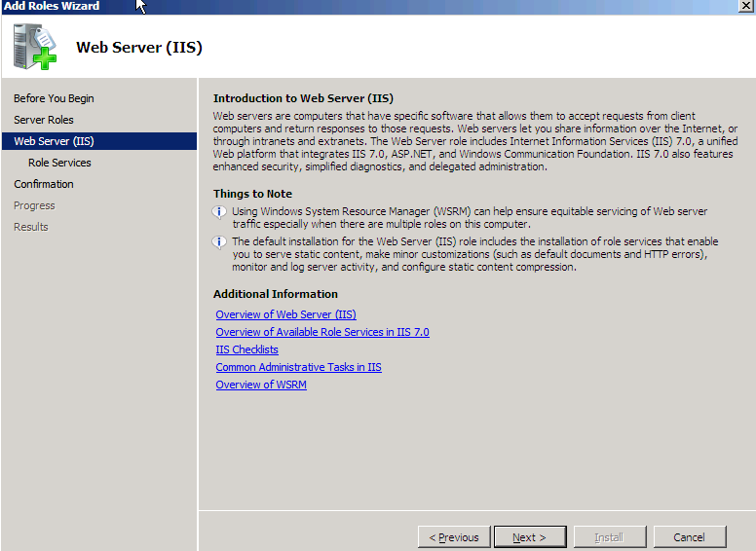This screenshot has width=756, height=551.
Task: Click the info icon beside default installation note
Action: click(x=219, y=242)
